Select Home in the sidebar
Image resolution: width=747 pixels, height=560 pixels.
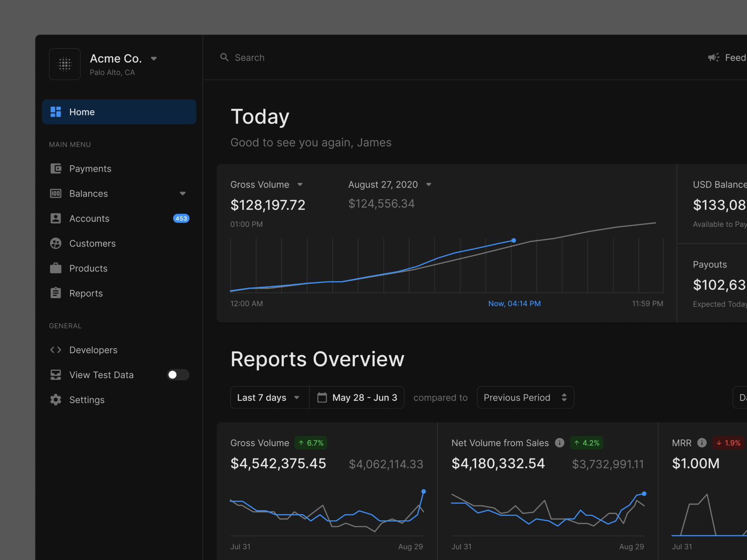119,112
